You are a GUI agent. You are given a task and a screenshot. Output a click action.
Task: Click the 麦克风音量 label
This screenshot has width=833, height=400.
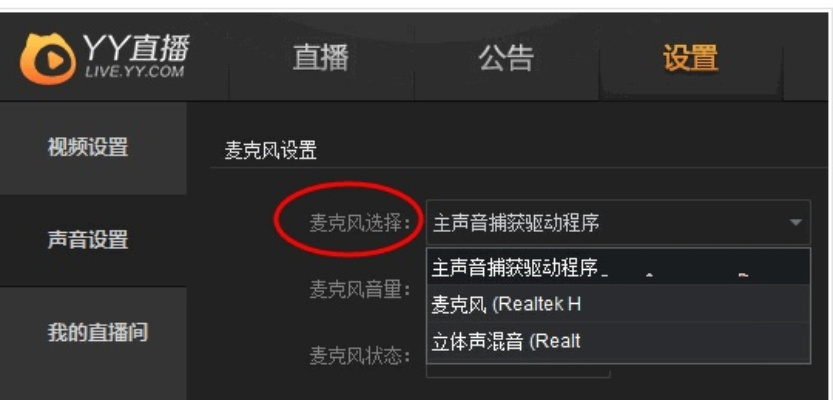pyautogui.click(x=361, y=290)
